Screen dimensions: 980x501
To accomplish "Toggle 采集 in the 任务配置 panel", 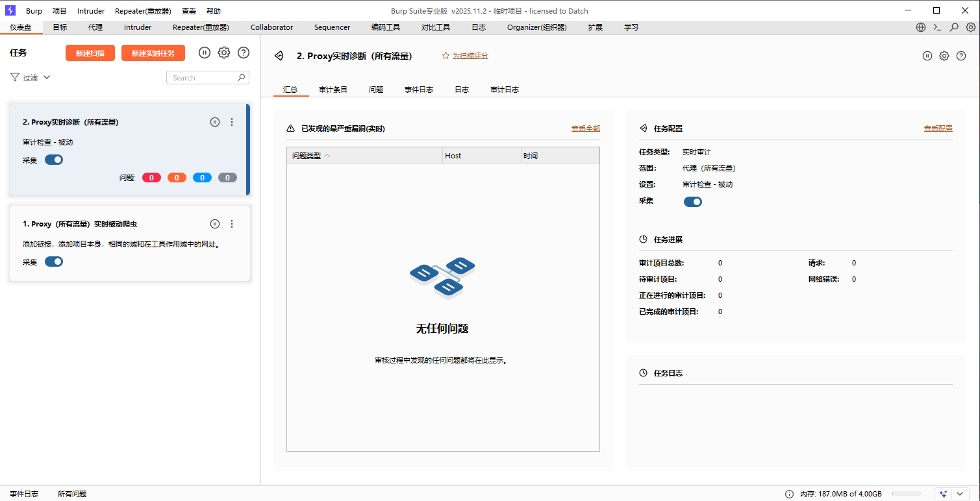I will click(x=692, y=201).
